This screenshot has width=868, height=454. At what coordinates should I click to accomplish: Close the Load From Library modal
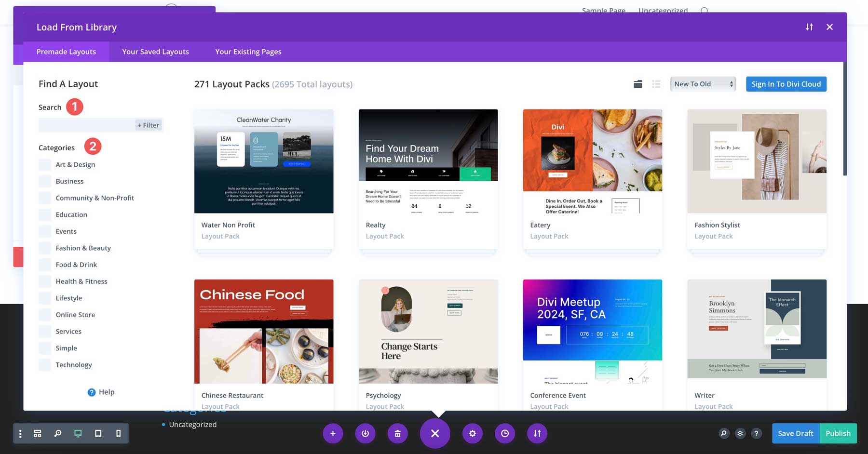coord(829,27)
